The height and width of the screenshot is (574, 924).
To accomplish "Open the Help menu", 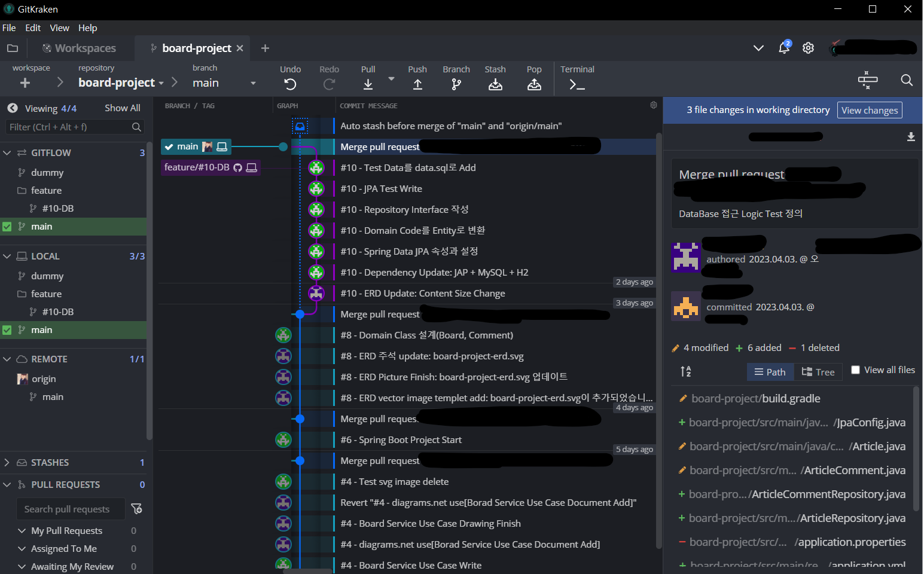I will point(87,28).
